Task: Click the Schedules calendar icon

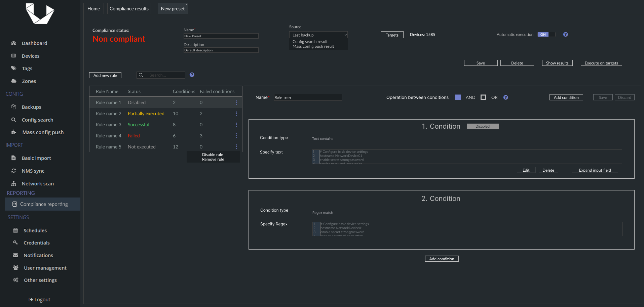Action: [x=15, y=230]
